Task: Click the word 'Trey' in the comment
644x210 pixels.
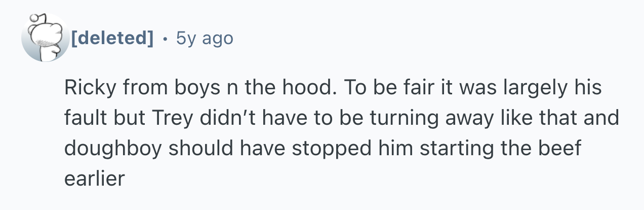Action: click(x=173, y=118)
